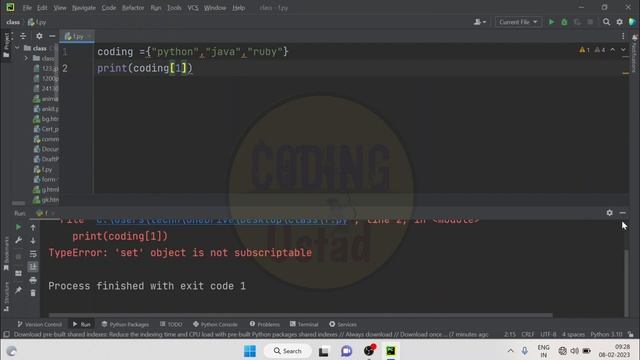
Task: Open the Edit menu
Action: pos(42,8)
